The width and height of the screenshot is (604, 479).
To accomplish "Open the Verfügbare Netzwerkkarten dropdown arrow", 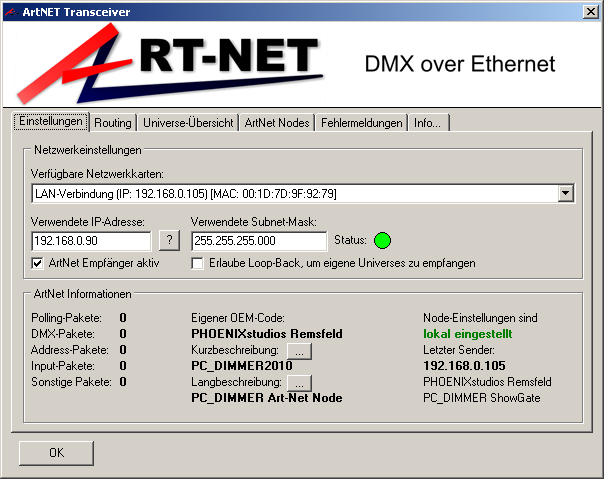I will (x=565, y=193).
